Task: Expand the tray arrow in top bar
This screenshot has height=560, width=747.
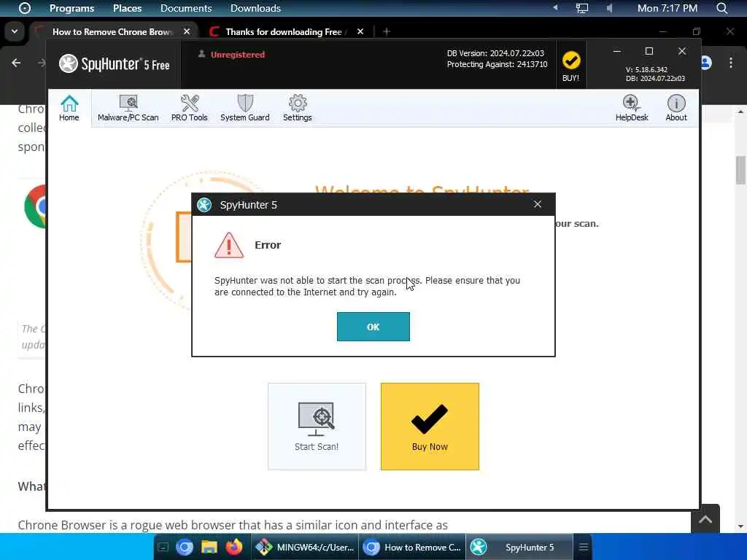Action: pos(555,7)
